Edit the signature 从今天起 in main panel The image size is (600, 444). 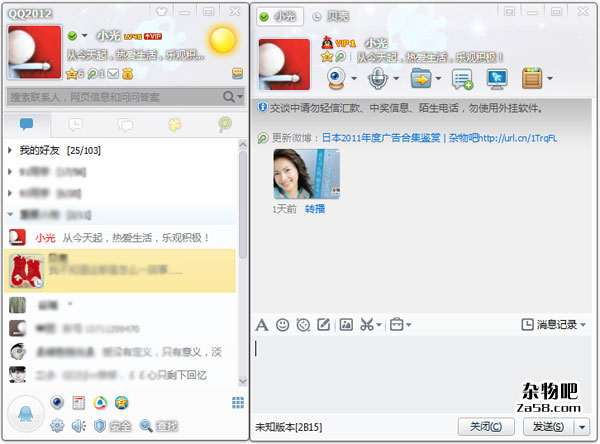click(135, 55)
